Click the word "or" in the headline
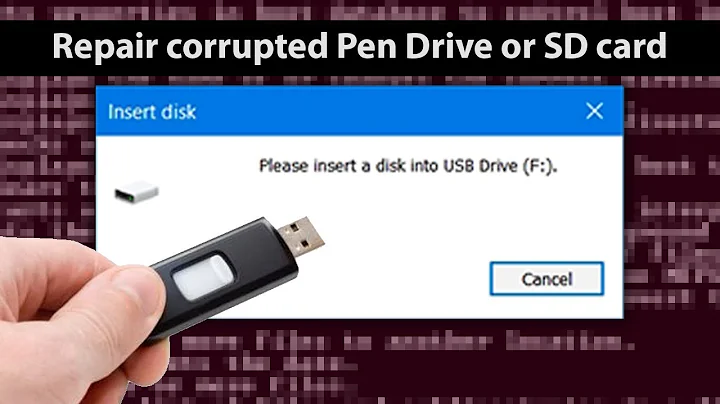 (x=518, y=48)
